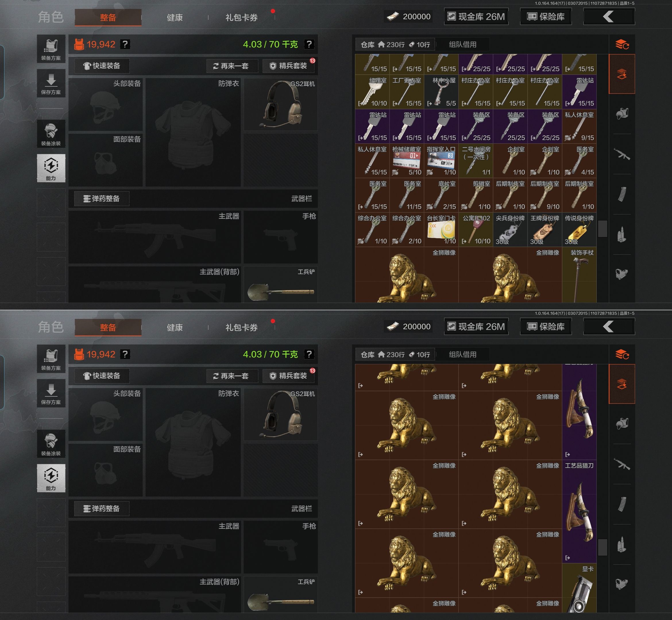Choose the 医务室 key showing 11/15
Image resolution: width=672 pixels, height=620 pixels.
[407, 195]
